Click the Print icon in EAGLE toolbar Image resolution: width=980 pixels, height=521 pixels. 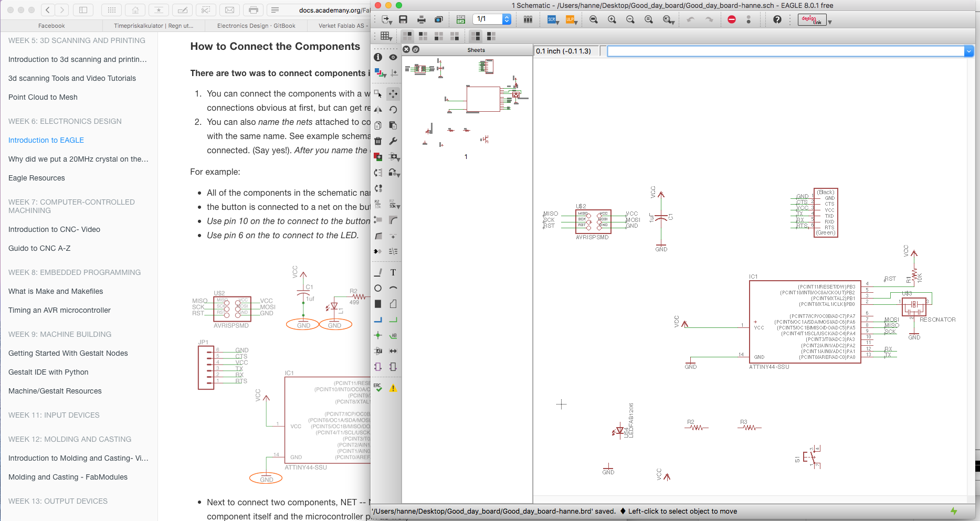[421, 19]
